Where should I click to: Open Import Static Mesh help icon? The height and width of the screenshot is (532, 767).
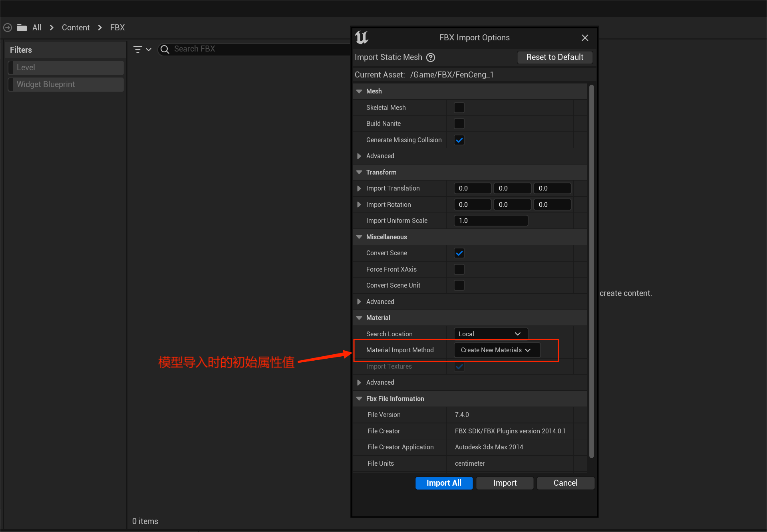pyautogui.click(x=431, y=58)
